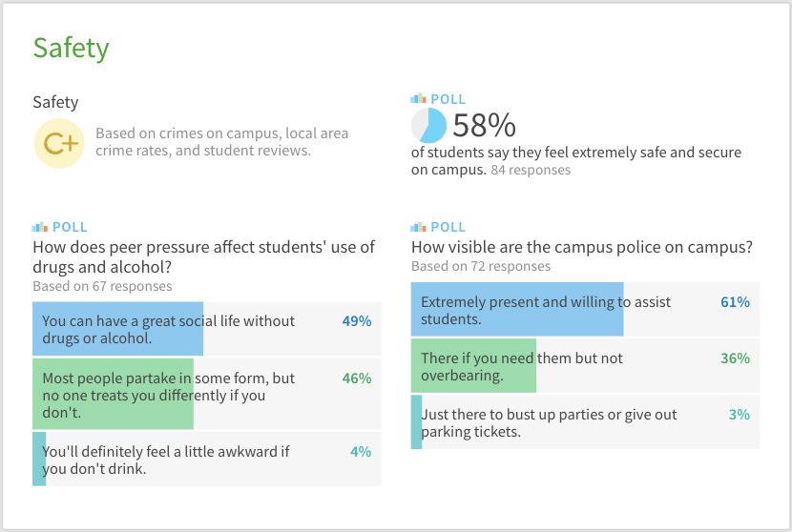This screenshot has height=532, width=792.
Task: Click the Safety section heading
Action: click(x=71, y=48)
